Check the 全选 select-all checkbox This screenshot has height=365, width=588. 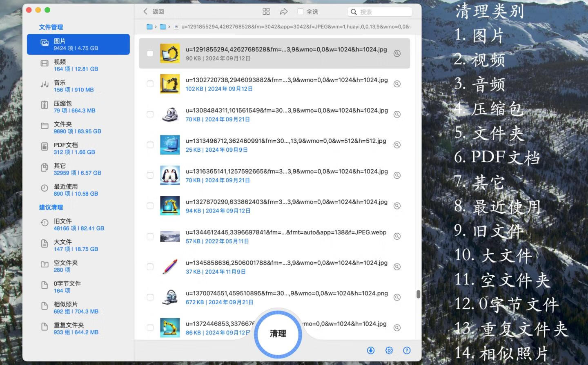click(301, 11)
